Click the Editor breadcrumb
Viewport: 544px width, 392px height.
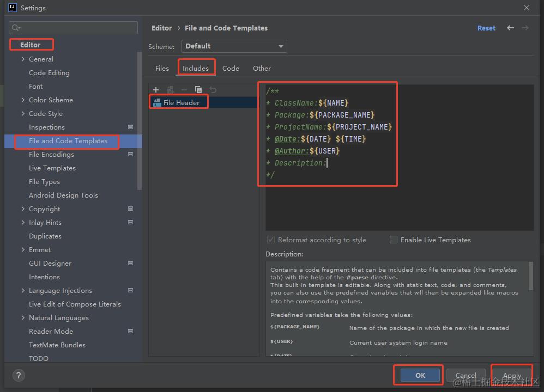point(162,28)
